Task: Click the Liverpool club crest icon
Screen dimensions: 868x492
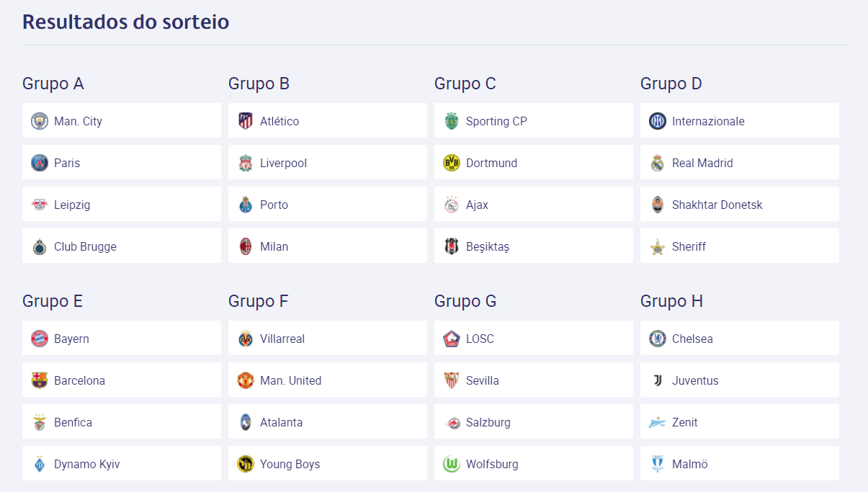Action: 246,163
